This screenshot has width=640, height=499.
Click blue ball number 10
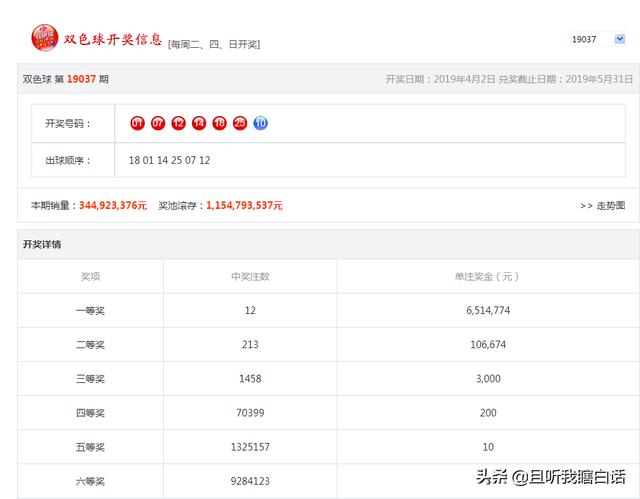tap(260, 123)
